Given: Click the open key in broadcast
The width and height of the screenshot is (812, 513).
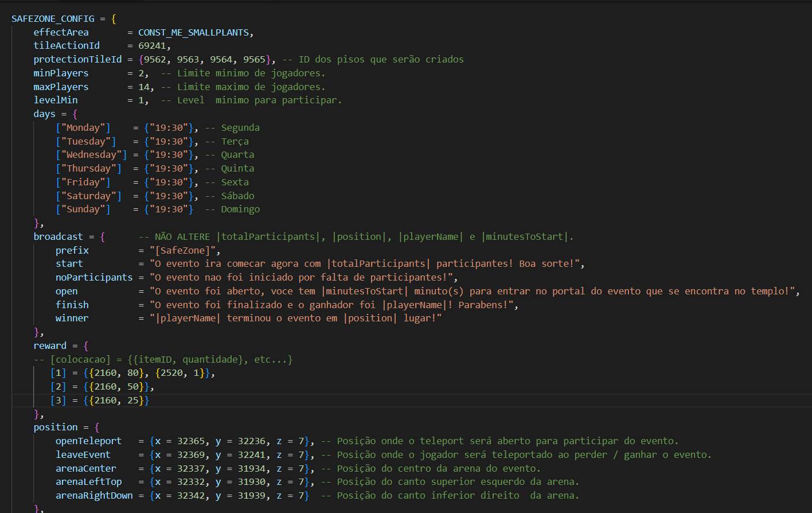Looking at the screenshot, I should 67,292.
